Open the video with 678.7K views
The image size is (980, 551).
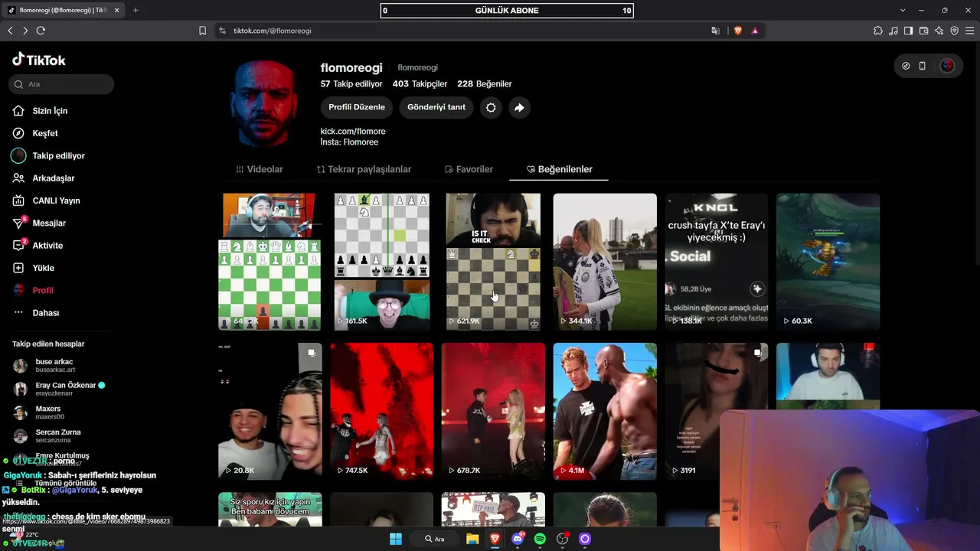pyautogui.click(x=493, y=412)
